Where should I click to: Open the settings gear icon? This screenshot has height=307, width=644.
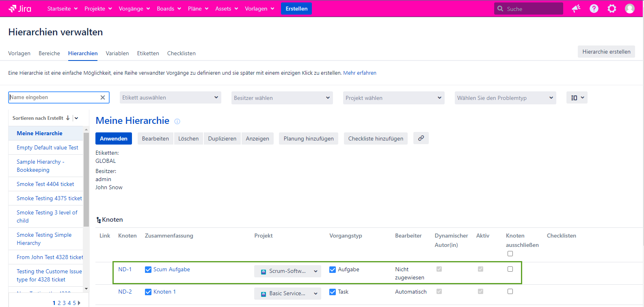612,9
